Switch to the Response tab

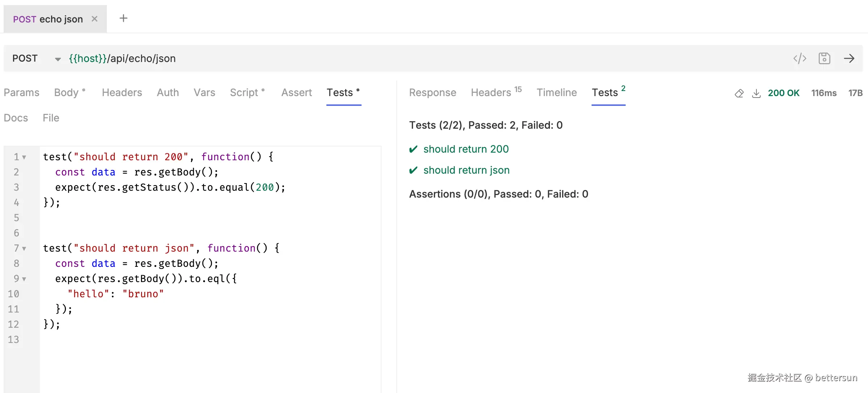[433, 92]
